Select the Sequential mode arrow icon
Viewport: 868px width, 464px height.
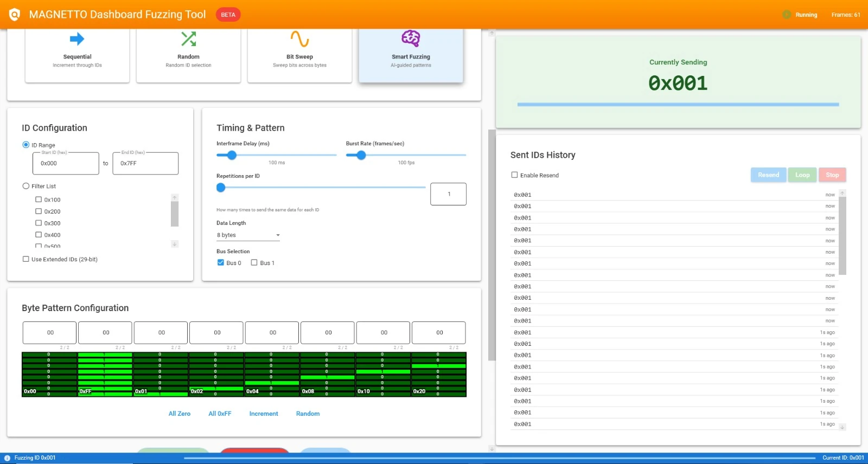[77, 39]
